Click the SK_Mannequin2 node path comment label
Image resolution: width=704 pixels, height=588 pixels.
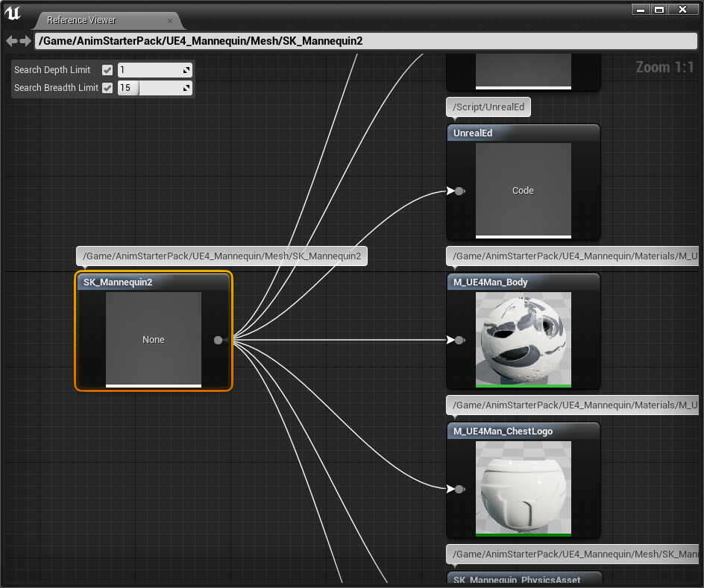(221, 256)
